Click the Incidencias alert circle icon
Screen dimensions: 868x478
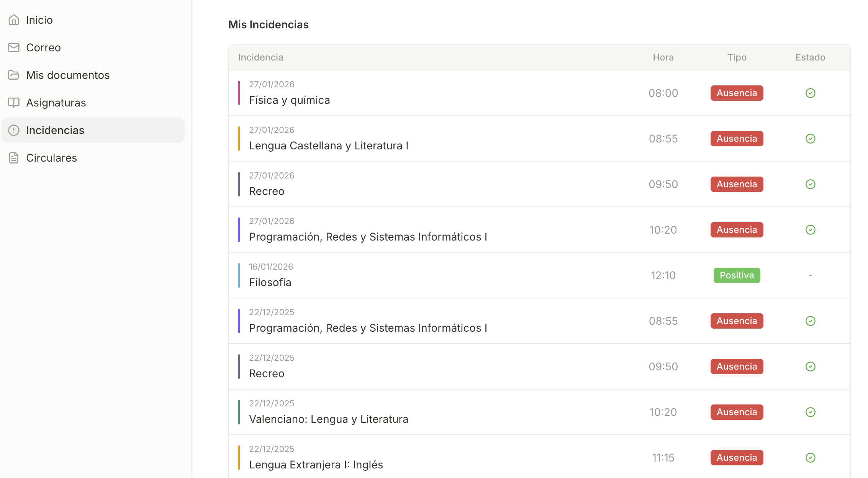coord(14,130)
